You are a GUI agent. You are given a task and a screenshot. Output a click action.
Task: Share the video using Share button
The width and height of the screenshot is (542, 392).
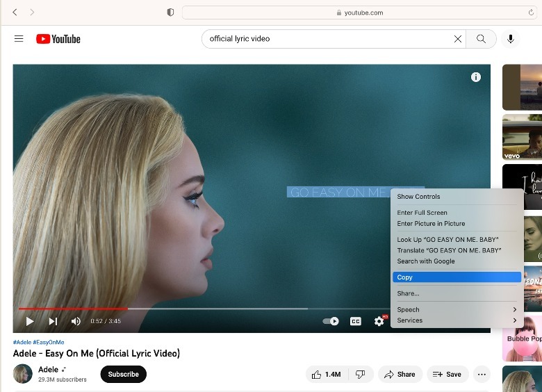pyautogui.click(x=400, y=375)
